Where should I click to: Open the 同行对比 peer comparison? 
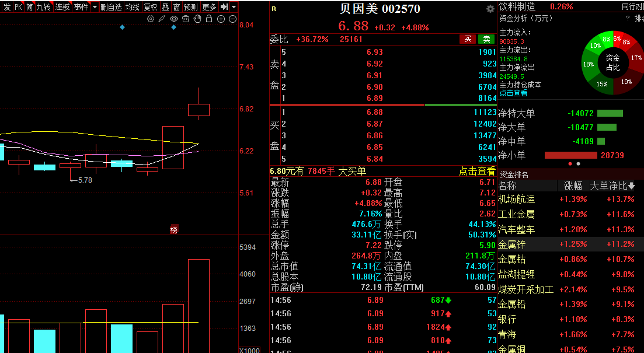click(632, 6)
